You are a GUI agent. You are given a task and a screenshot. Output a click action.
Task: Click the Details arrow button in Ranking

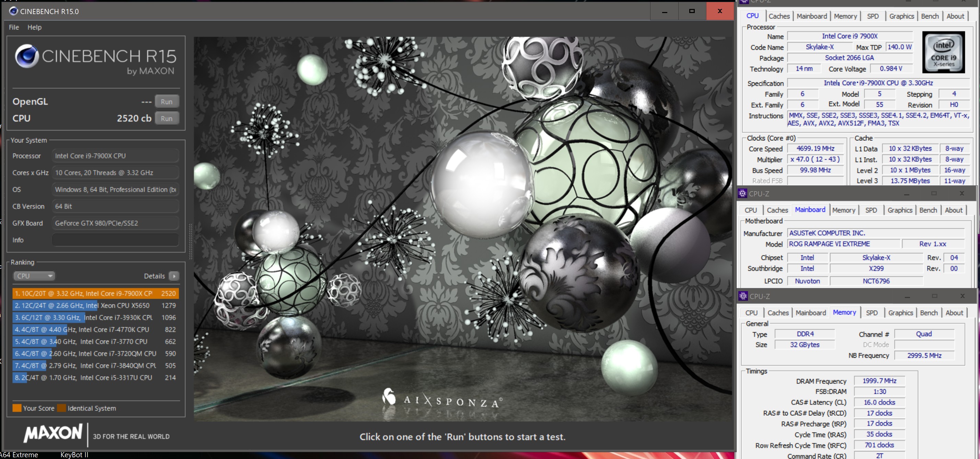coord(174,276)
